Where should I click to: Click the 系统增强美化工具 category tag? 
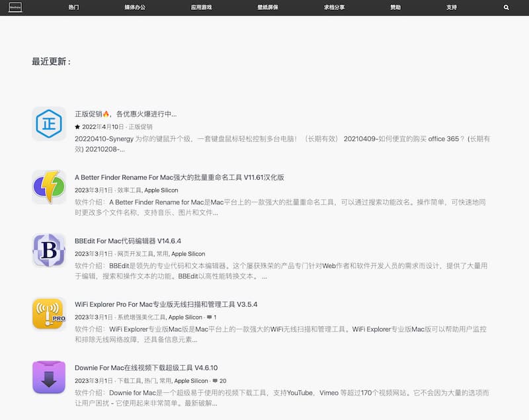point(141,317)
